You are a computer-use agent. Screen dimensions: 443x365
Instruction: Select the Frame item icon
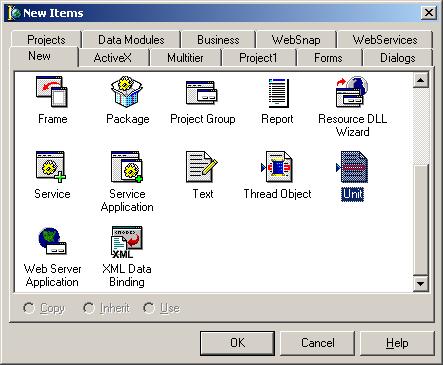tap(52, 92)
